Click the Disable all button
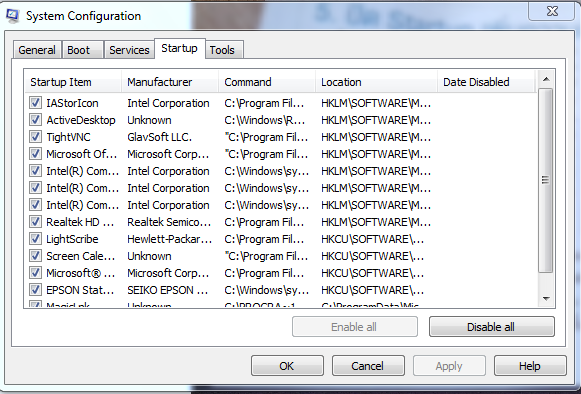581x394 pixels. point(492,327)
